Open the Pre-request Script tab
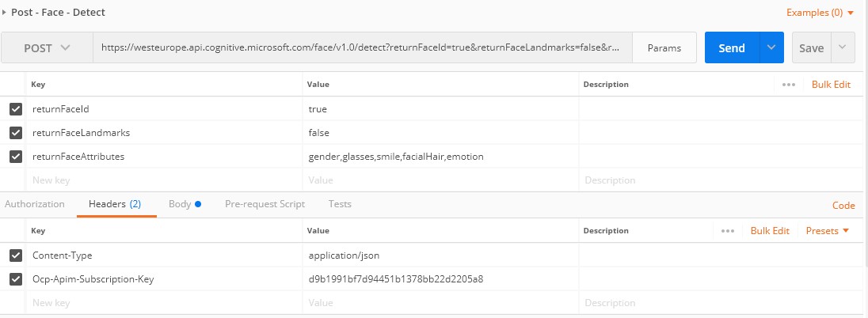This screenshot has width=868, height=318. (265, 204)
